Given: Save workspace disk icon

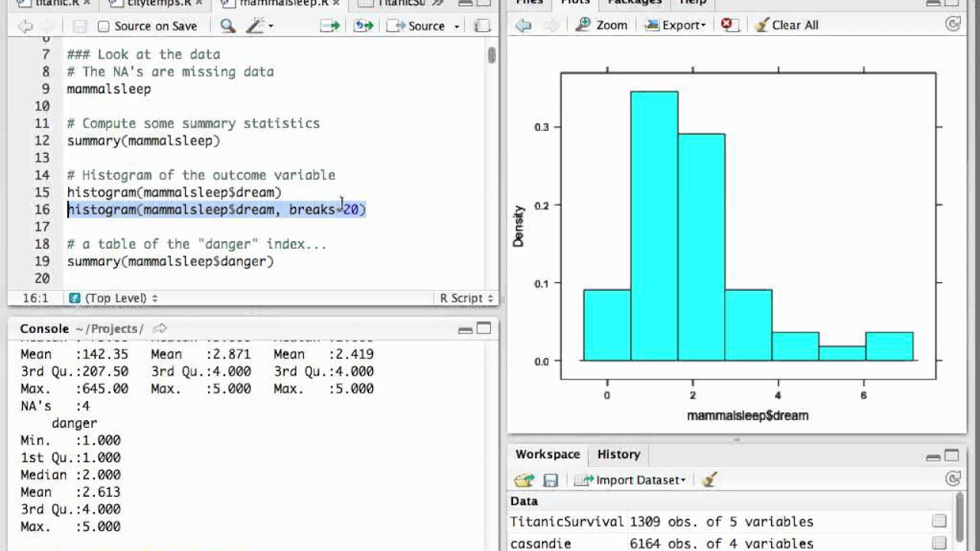Looking at the screenshot, I should coord(550,481).
